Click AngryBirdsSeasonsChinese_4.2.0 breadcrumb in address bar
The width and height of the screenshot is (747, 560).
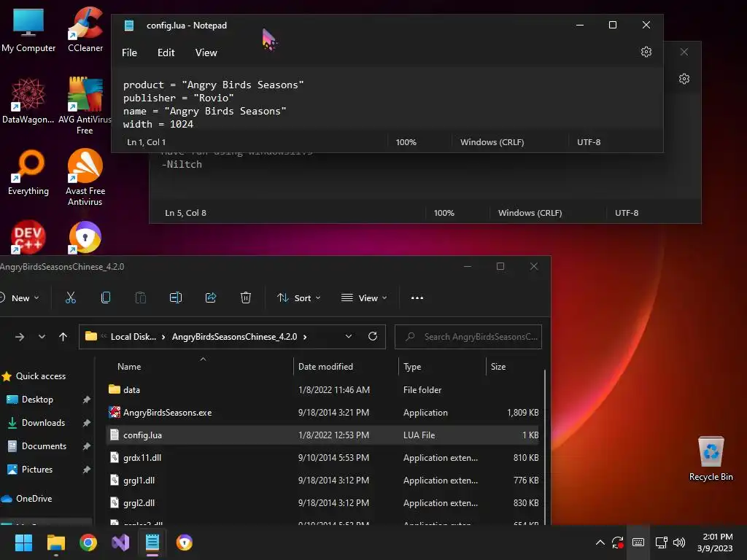click(x=234, y=337)
